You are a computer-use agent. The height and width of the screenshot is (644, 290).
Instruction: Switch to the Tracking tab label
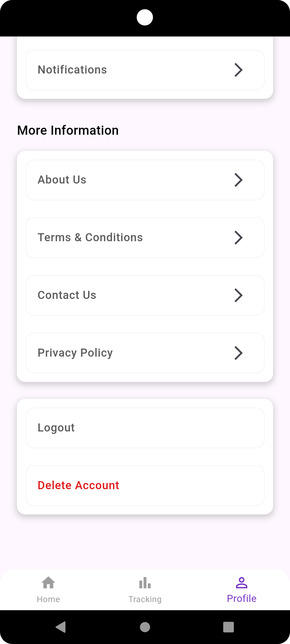tap(145, 599)
